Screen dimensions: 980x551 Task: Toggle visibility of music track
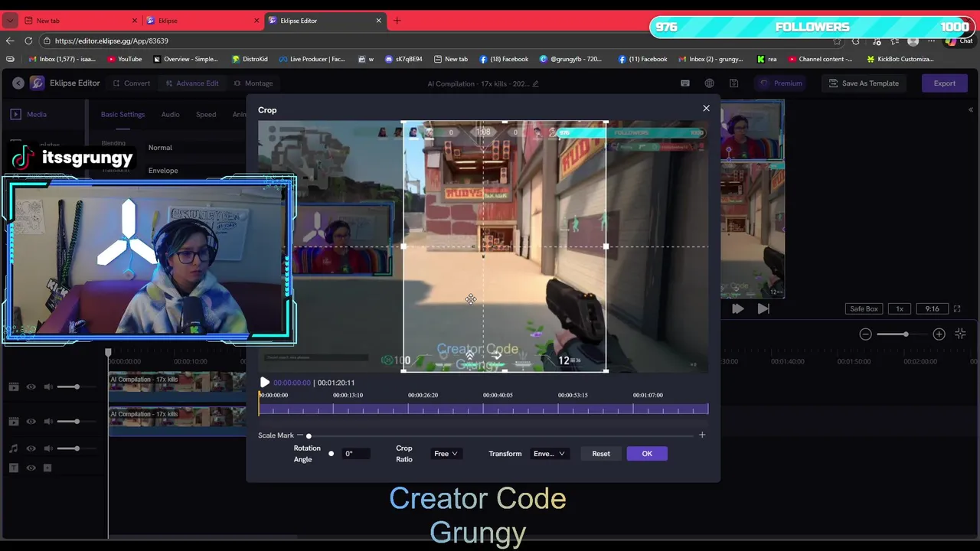(31, 448)
